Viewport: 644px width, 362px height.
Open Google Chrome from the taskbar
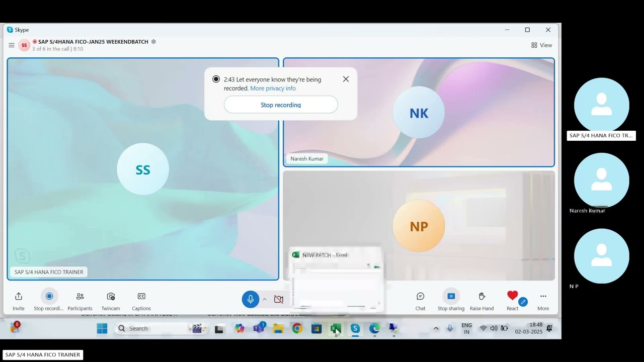pos(297,328)
